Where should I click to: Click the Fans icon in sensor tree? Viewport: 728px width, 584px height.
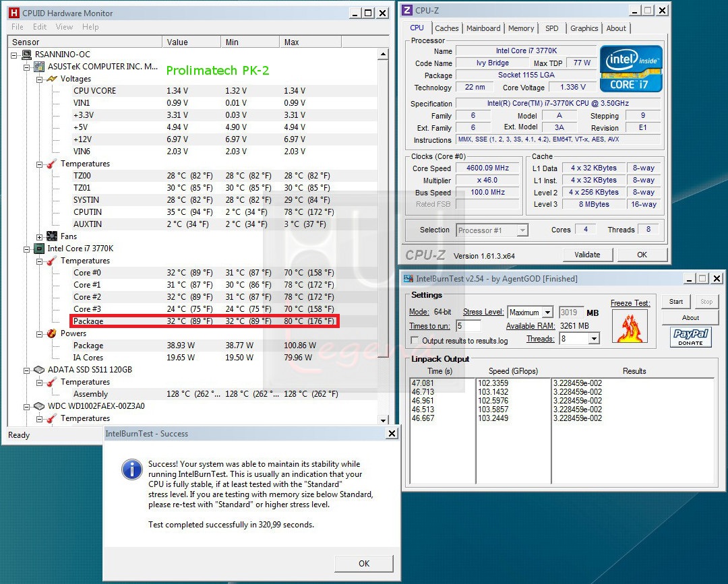click(x=52, y=236)
